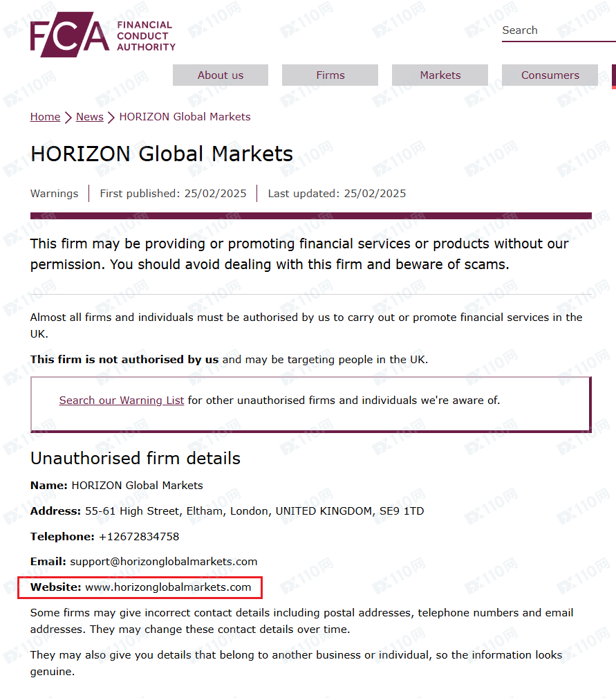Follow the Home breadcrumb link
This screenshot has width=616, height=698.
pos(45,117)
